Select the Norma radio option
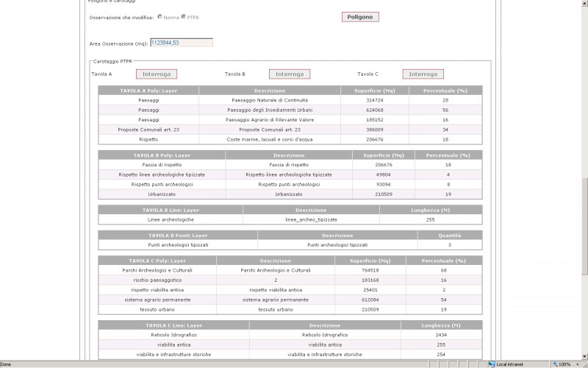588x368 pixels. (x=159, y=16)
